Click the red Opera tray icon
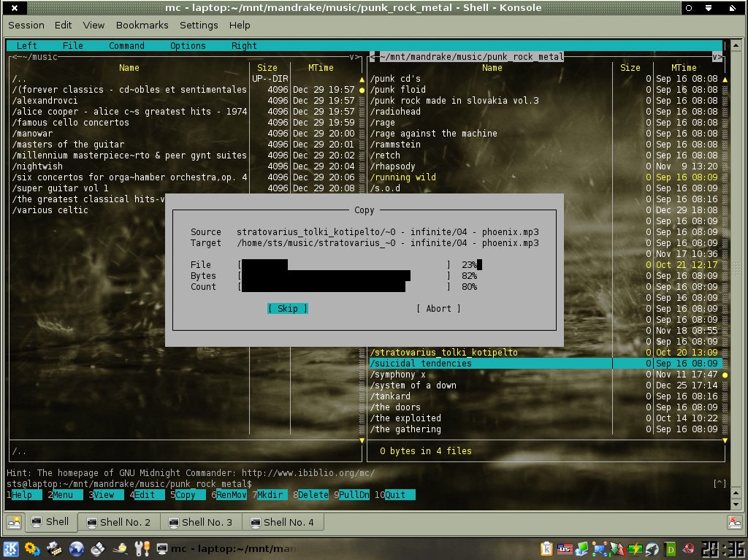 [x=687, y=550]
